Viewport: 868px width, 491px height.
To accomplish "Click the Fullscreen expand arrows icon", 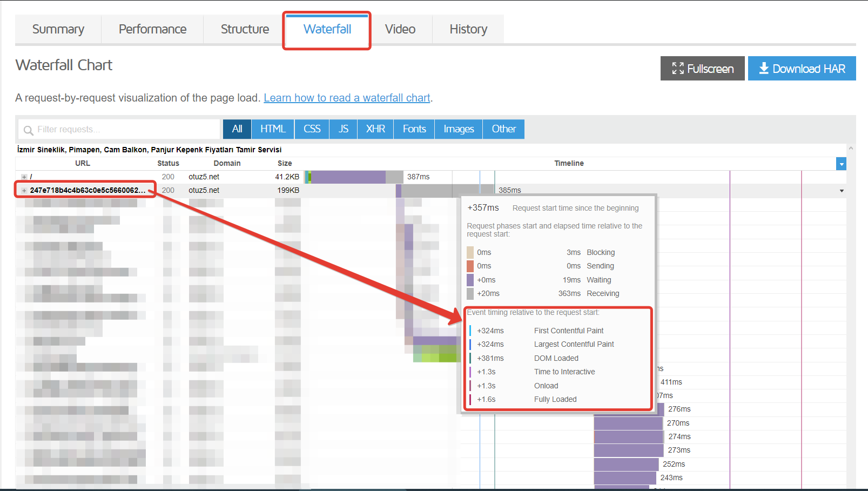I will [678, 69].
